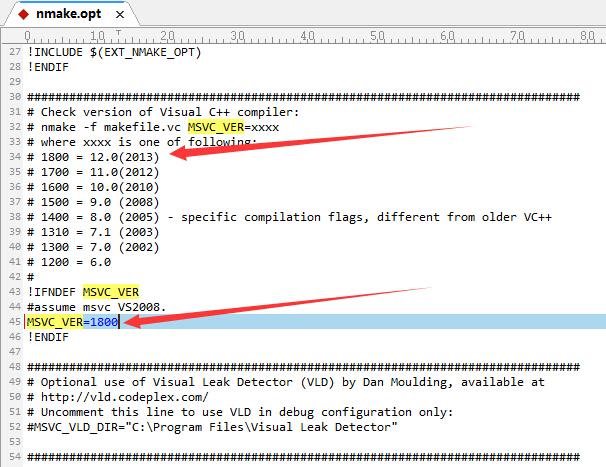Screen dimensions: 606x467
Task: Click line number 30 in the gutter
Action: click(x=15, y=97)
